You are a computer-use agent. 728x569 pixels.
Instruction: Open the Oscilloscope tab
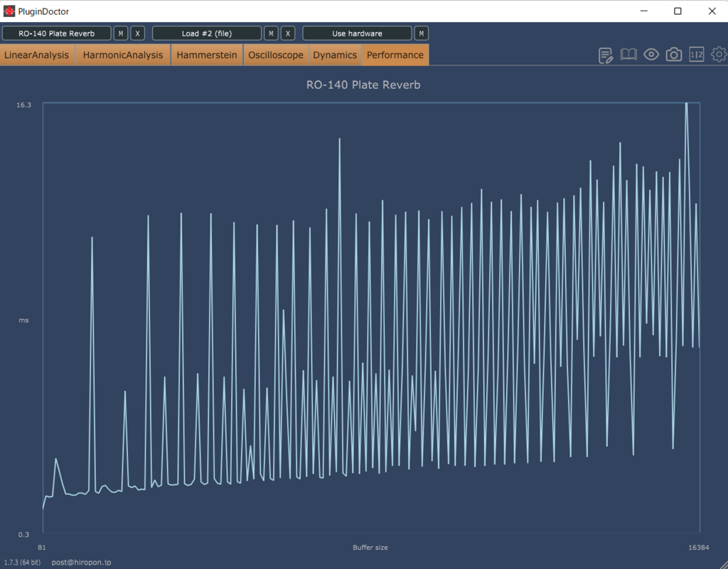[276, 55]
